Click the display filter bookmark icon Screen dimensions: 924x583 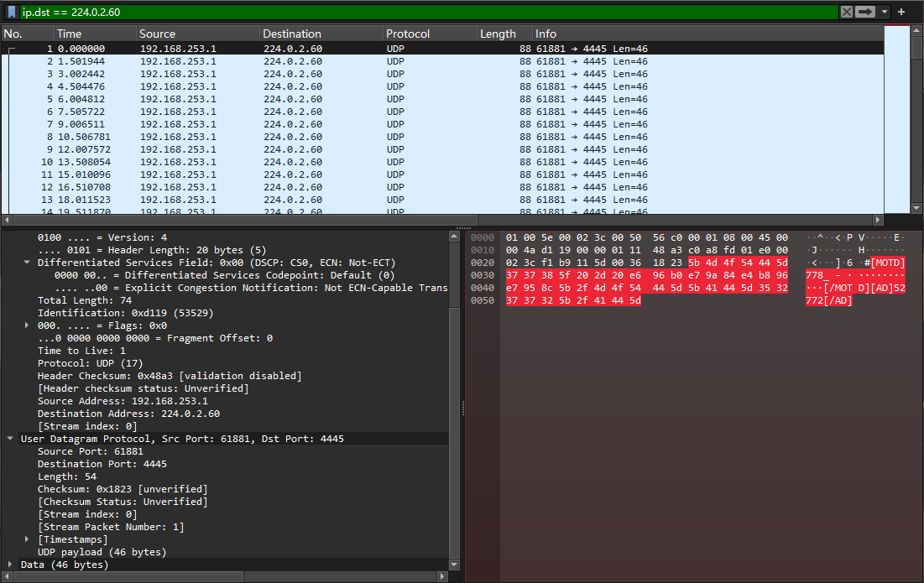tap(12, 12)
